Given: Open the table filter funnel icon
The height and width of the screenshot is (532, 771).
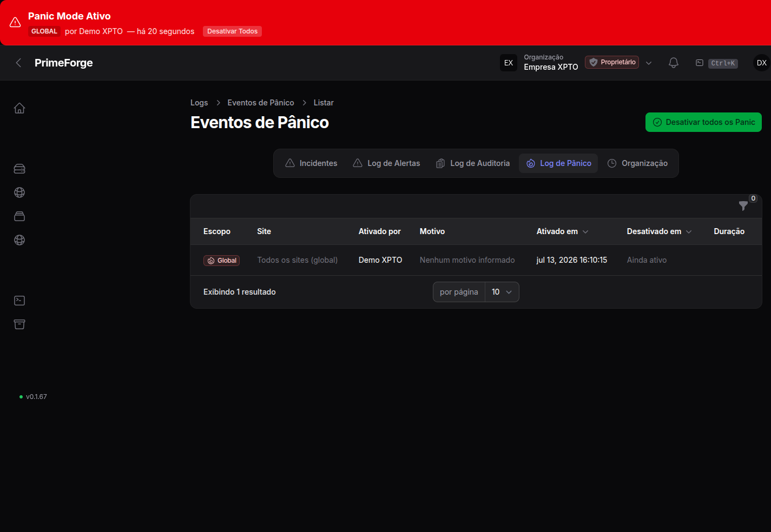Looking at the screenshot, I should tap(743, 206).
